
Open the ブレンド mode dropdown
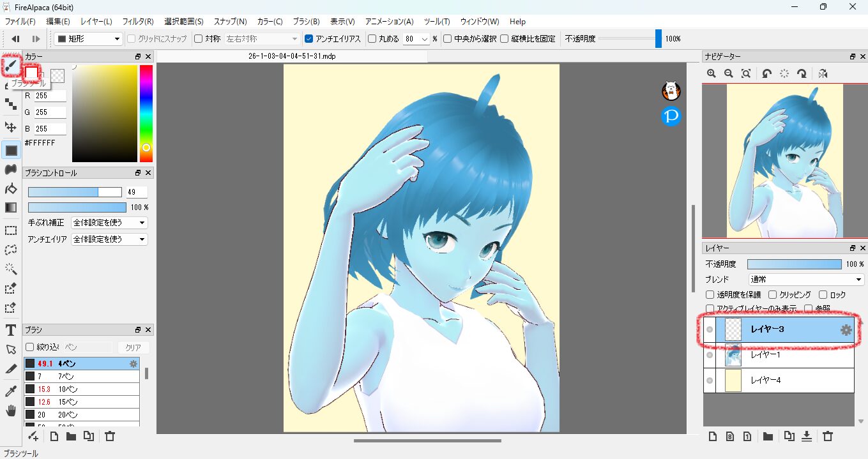pos(806,280)
